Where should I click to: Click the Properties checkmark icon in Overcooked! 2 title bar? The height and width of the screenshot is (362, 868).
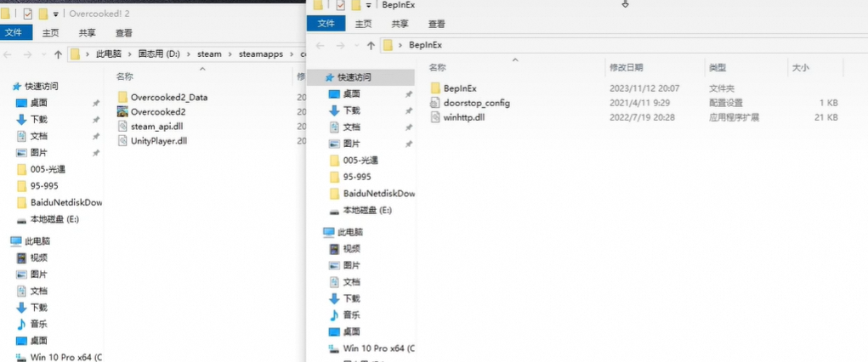click(x=28, y=14)
